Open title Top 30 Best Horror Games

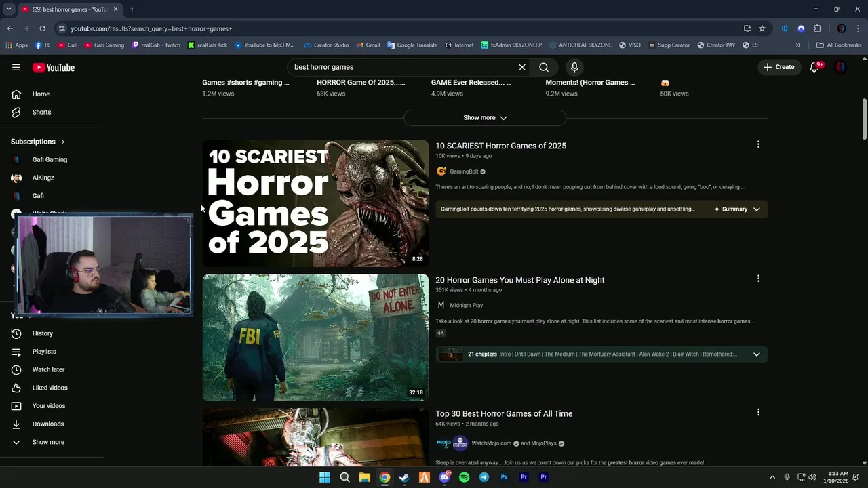[x=504, y=414]
